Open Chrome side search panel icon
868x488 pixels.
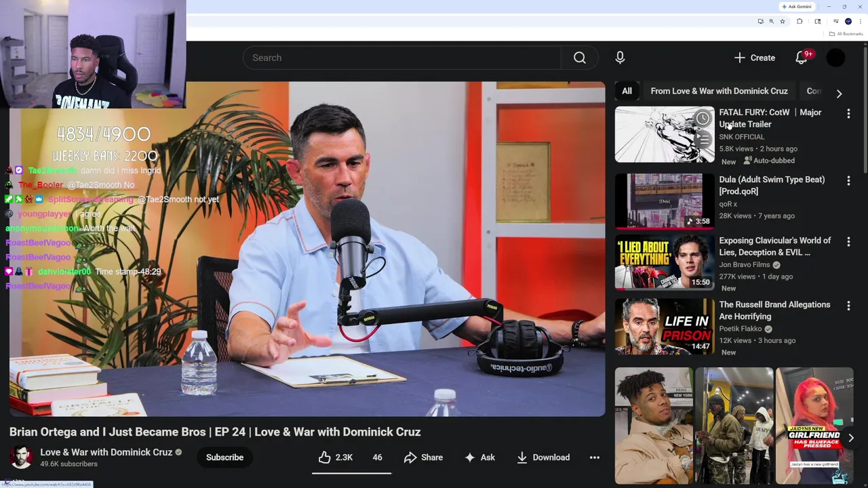[818, 22]
